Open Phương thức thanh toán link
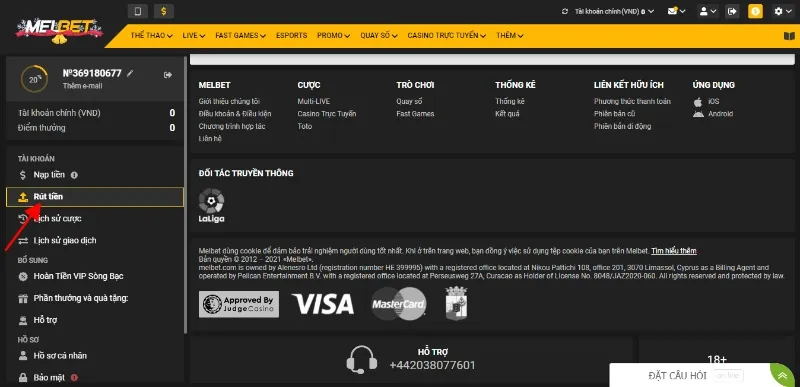 [632, 101]
